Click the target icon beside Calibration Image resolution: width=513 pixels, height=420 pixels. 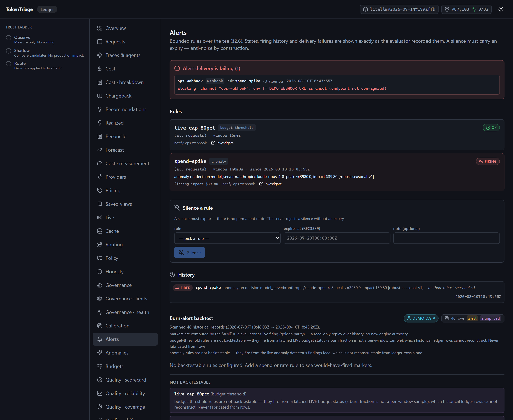100,326
